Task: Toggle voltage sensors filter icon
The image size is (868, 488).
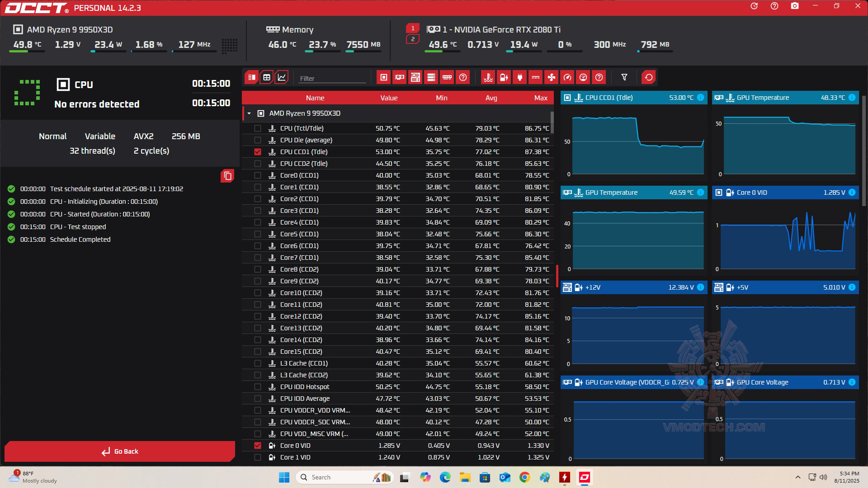Action: point(504,77)
